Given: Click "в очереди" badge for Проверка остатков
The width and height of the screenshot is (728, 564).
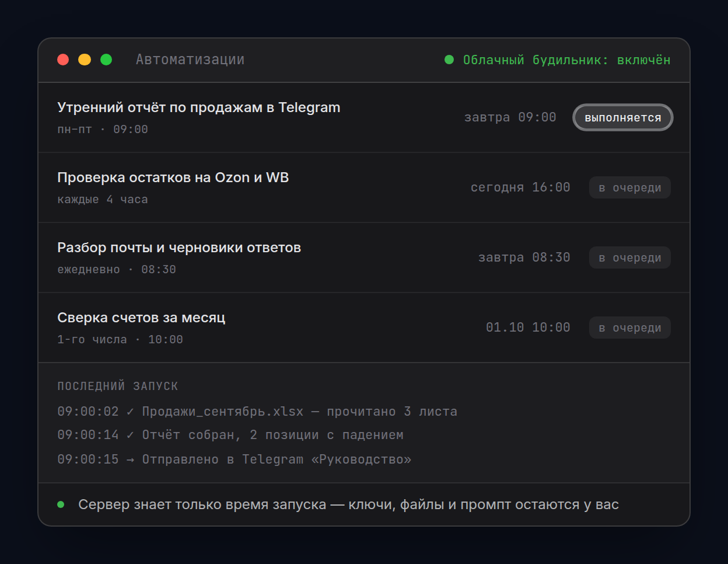Looking at the screenshot, I should click(x=630, y=187).
